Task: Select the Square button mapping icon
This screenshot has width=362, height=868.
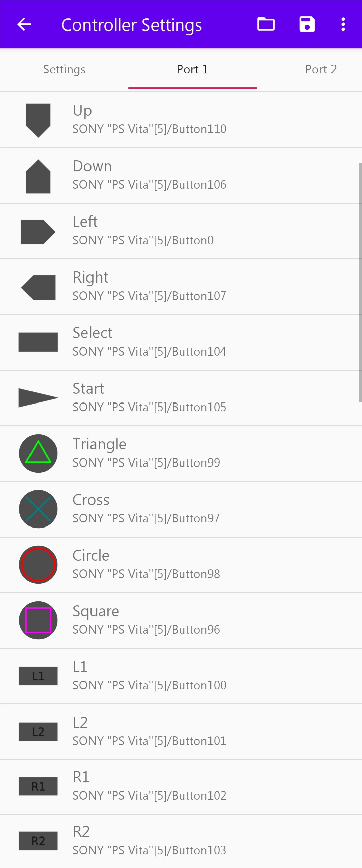Action: coord(38,620)
